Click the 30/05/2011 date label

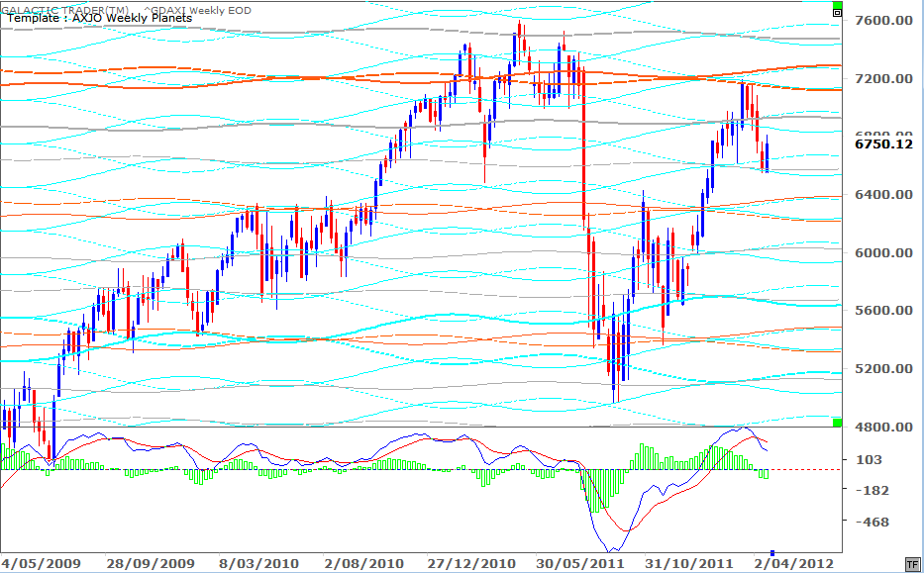(580, 563)
